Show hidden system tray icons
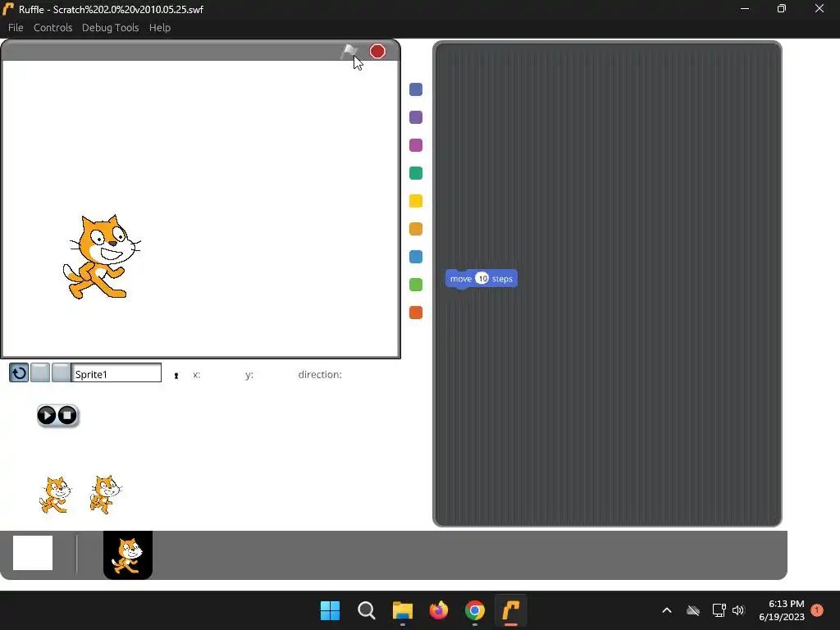The width and height of the screenshot is (840, 630). click(x=667, y=610)
